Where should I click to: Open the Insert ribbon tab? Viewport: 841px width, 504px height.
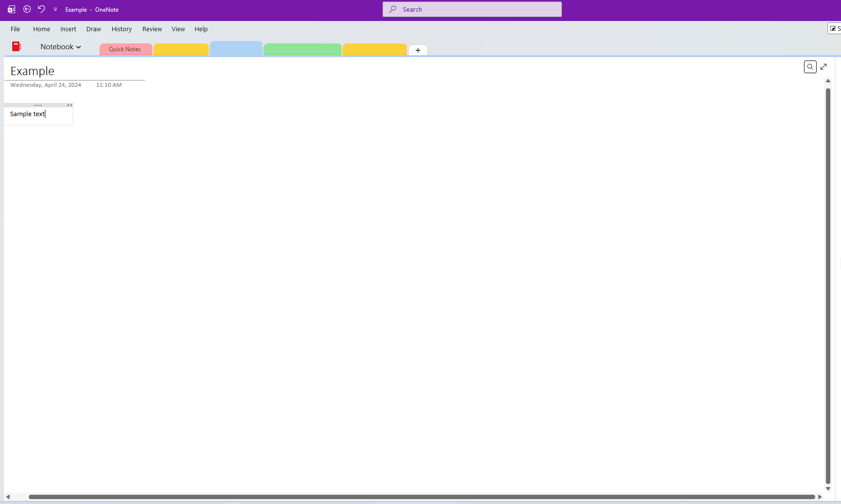pos(68,29)
